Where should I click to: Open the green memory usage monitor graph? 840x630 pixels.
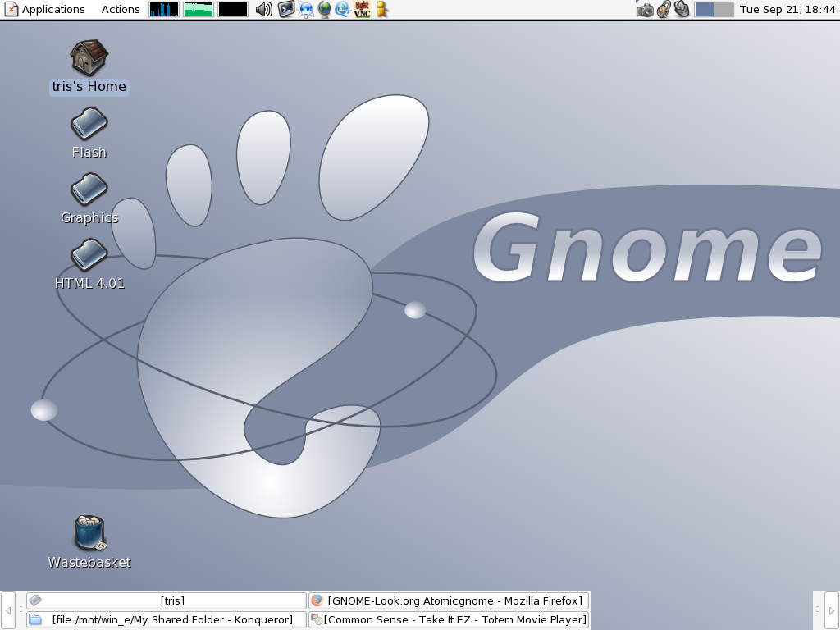(199, 9)
